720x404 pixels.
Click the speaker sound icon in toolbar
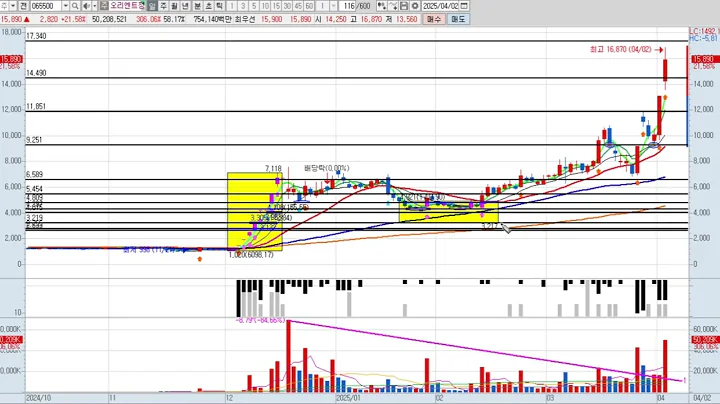86,6
